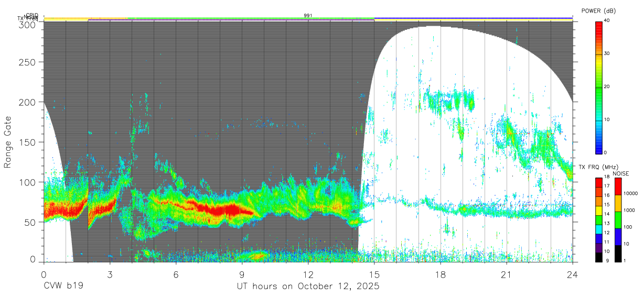Click the cyan 12–13 MHz TX FRQ swatch
The image size is (644, 297).
pyautogui.click(x=599, y=229)
